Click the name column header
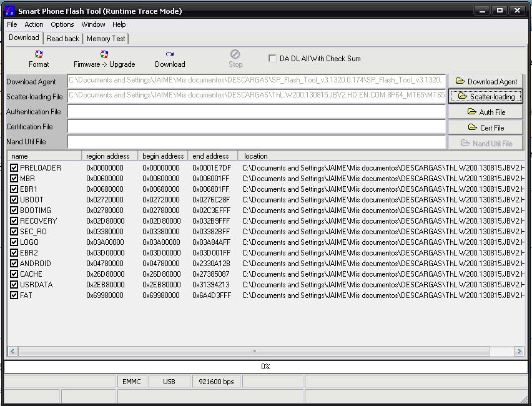Viewport: 532px width, 406px height. 44,156
